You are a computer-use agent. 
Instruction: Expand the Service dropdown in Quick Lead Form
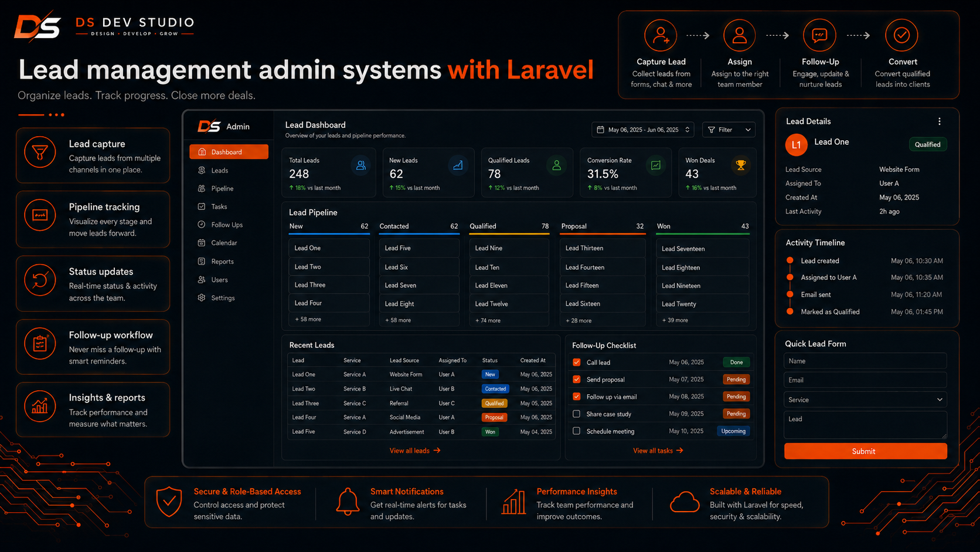tap(865, 399)
